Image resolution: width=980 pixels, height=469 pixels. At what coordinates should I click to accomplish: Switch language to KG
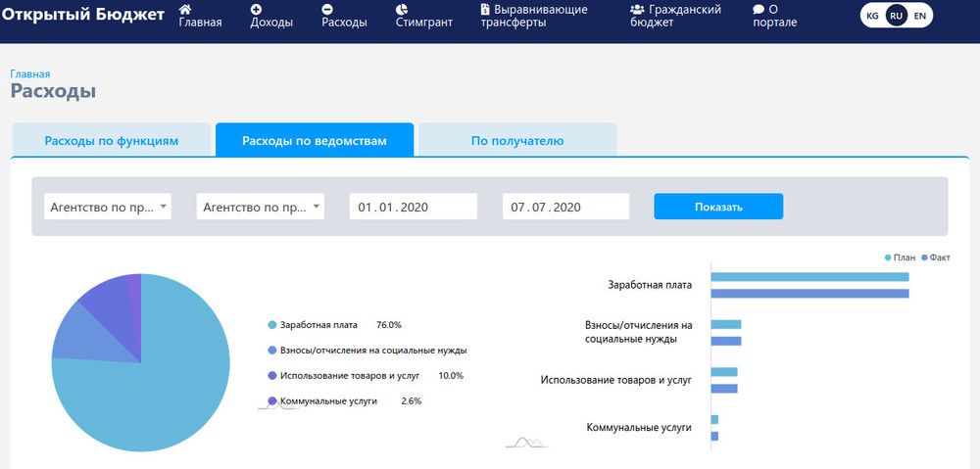point(872,16)
